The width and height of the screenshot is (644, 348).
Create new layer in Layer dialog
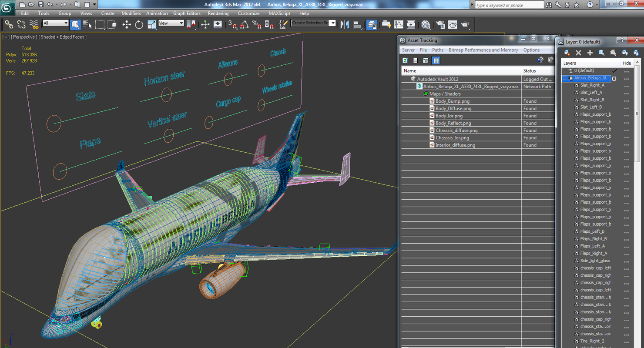tap(567, 53)
